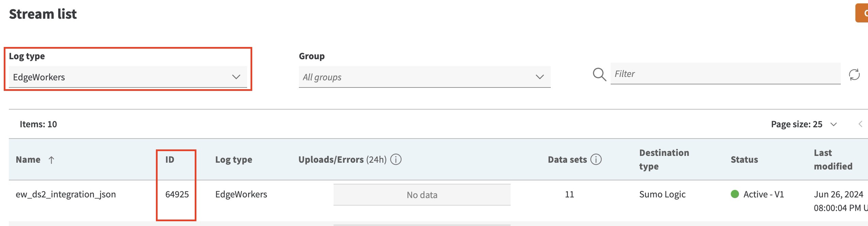868x226 pixels.
Task: Click stream ID 64925
Action: (x=177, y=194)
